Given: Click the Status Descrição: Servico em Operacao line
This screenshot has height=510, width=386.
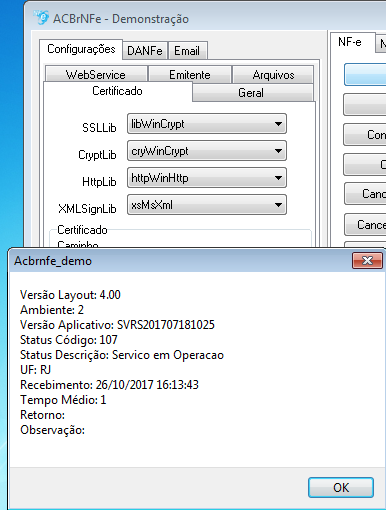Looking at the screenshot, I should (x=122, y=355).
